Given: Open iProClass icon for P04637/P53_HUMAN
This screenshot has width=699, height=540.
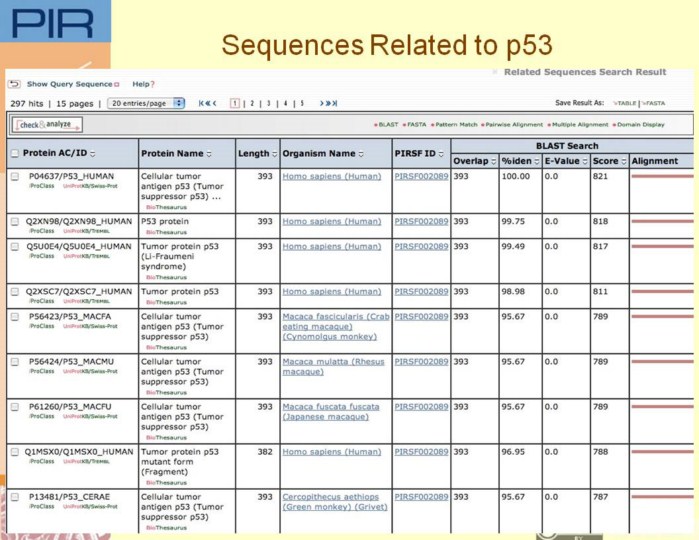Looking at the screenshot, I should (41, 187).
